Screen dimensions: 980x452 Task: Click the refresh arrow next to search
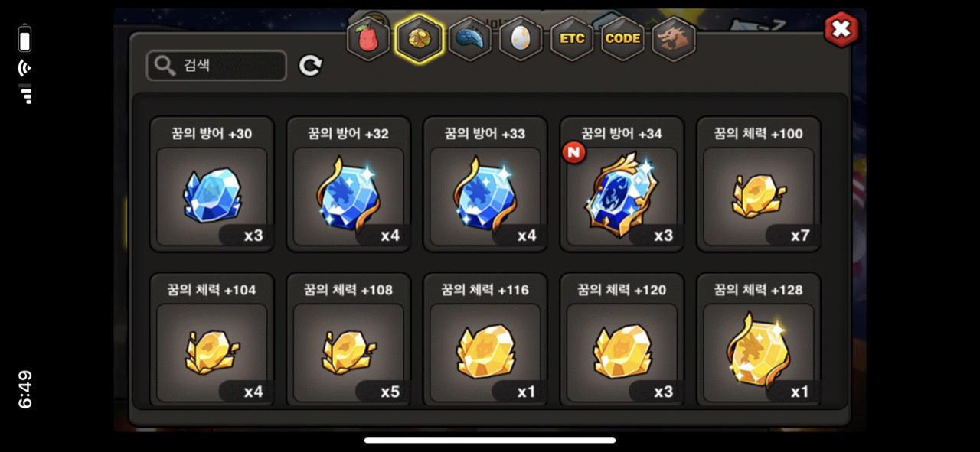(x=310, y=66)
